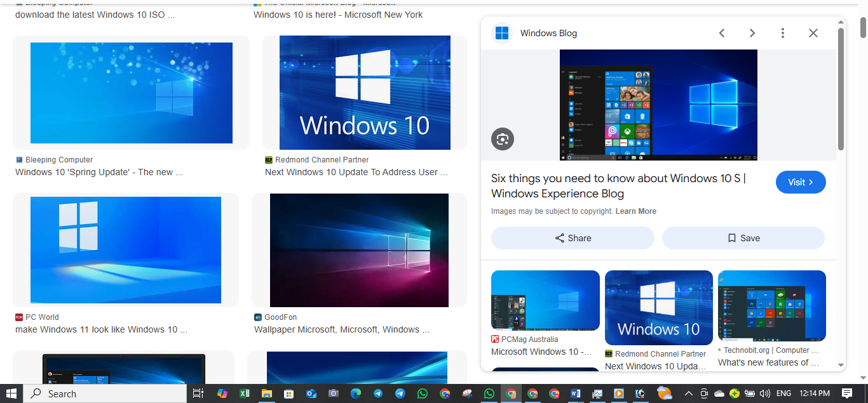Select the Redmond Channel Partner Windows 10 thumbnail
Viewport: 868px width, 403px height.
(365, 93)
